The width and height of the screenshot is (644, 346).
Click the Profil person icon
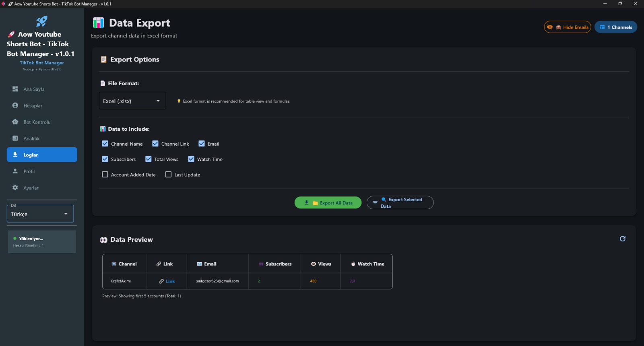click(15, 171)
